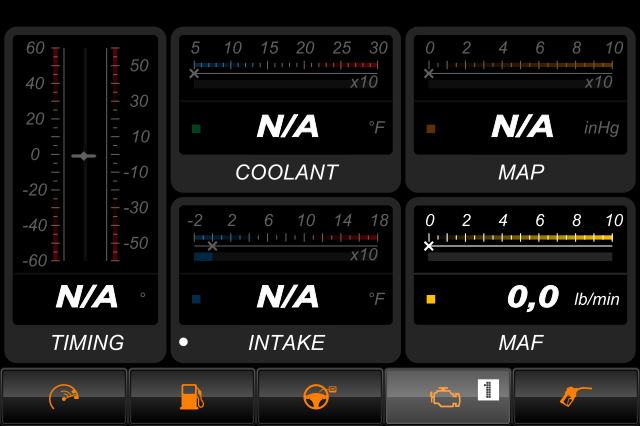Click the Timing scale 60 label
640x426 pixels.
[35, 48]
